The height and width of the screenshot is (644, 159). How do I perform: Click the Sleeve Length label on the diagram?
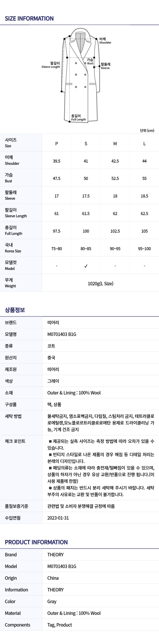(51, 65)
